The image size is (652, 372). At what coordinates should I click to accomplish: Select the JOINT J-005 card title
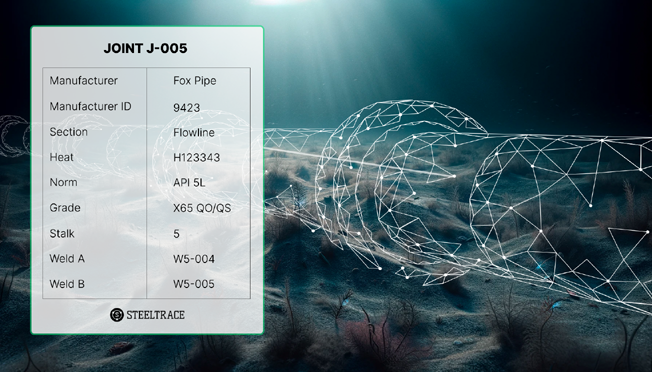(146, 48)
